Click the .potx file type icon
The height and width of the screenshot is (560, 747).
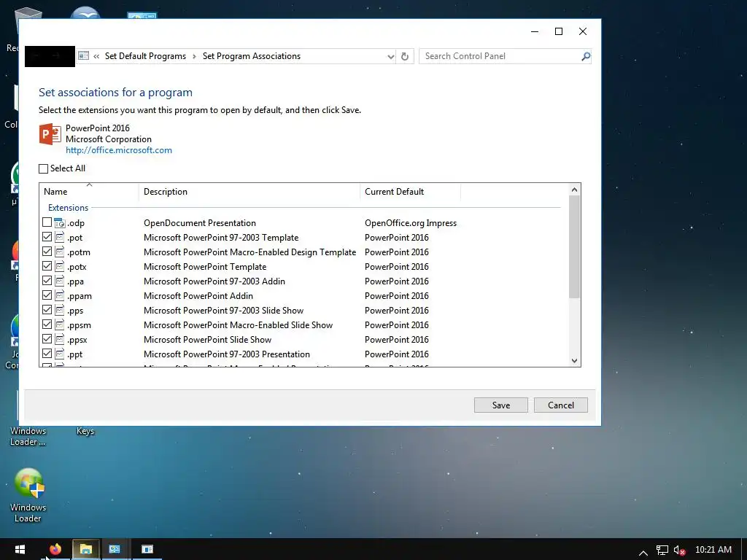60,267
